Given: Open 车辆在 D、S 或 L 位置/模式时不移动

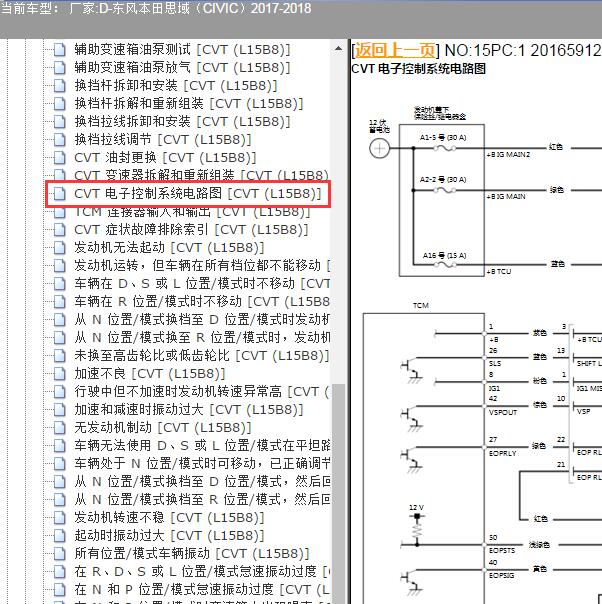Looking at the screenshot, I should 202,284.
